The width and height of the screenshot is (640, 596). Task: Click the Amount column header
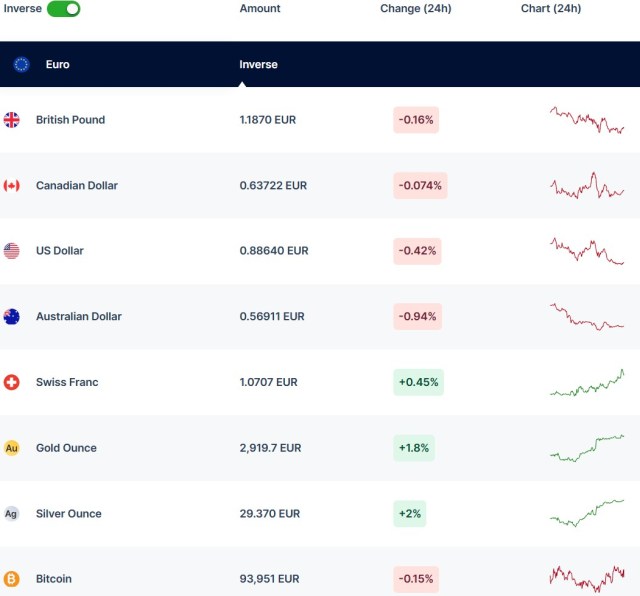coord(260,9)
